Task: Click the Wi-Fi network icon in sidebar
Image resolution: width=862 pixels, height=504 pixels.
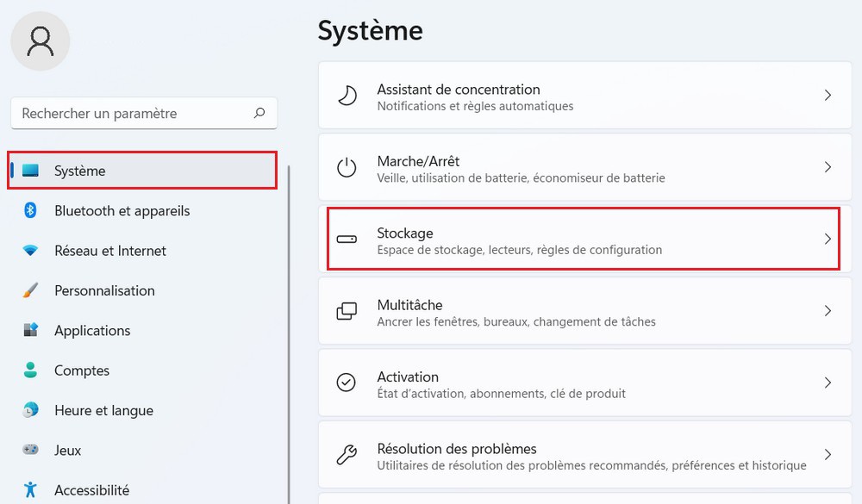Action: pyautogui.click(x=31, y=251)
